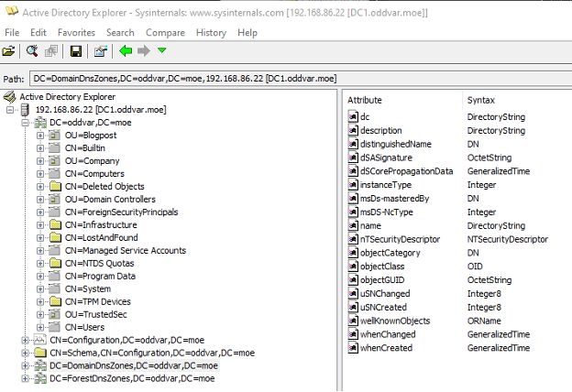572x392 pixels.
Task: Open the File menu
Action: coord(12,32)
